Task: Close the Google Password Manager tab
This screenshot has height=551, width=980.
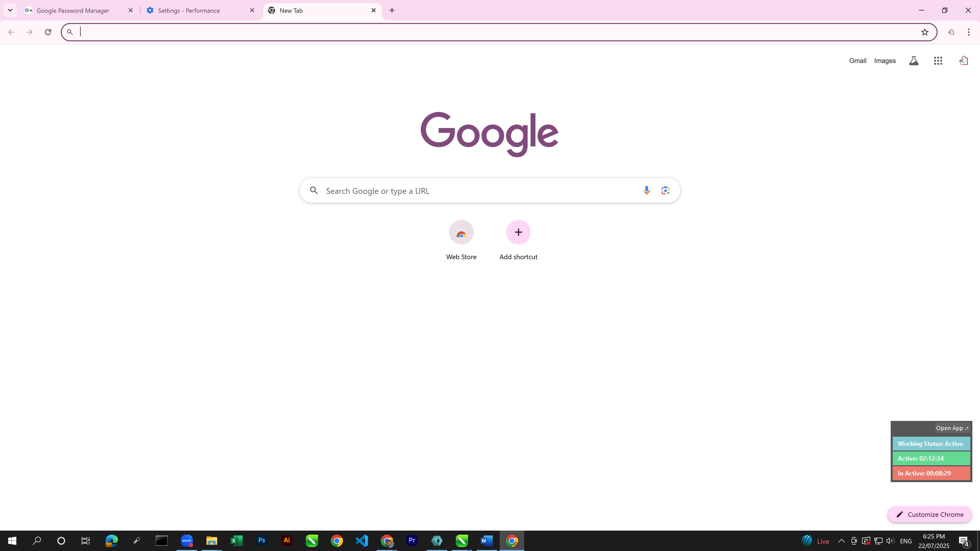Action: point(130,10)
